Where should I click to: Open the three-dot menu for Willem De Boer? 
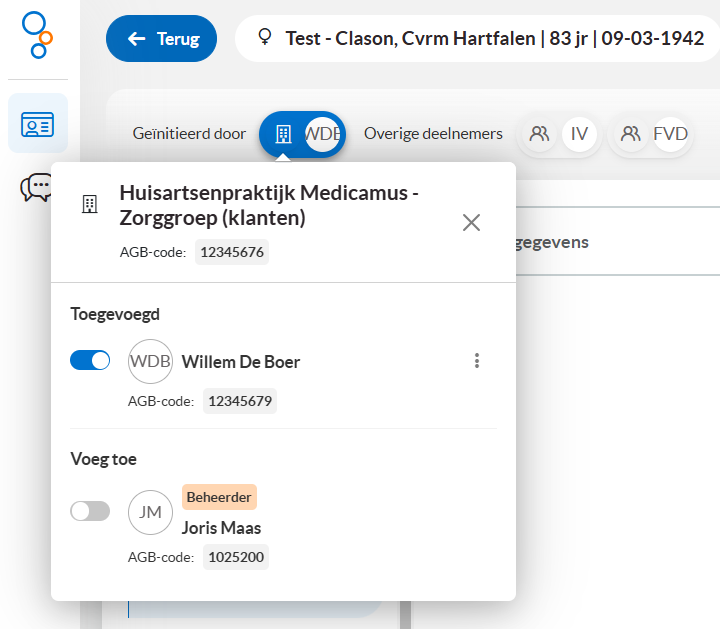click(x=477, y=361)
